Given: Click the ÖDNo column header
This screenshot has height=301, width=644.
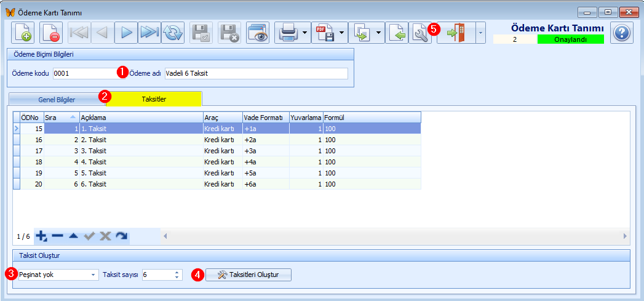Looking at the screenshot, I should [x=31, y=117].
